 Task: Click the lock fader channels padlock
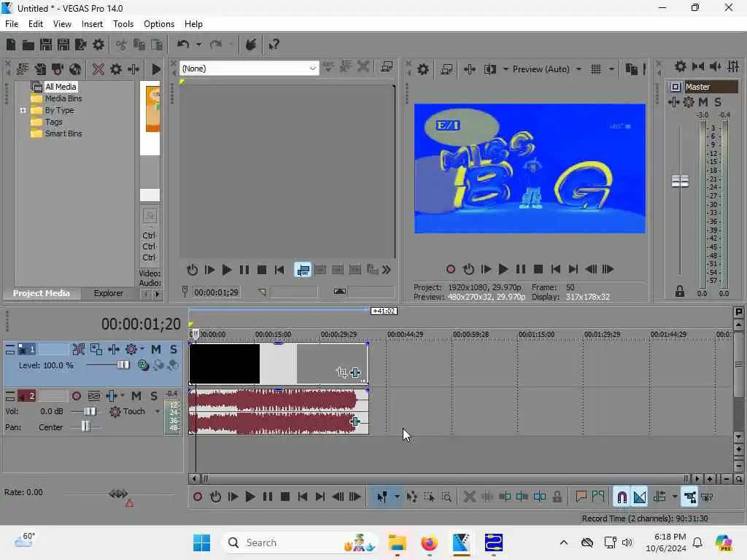point(679,292)
